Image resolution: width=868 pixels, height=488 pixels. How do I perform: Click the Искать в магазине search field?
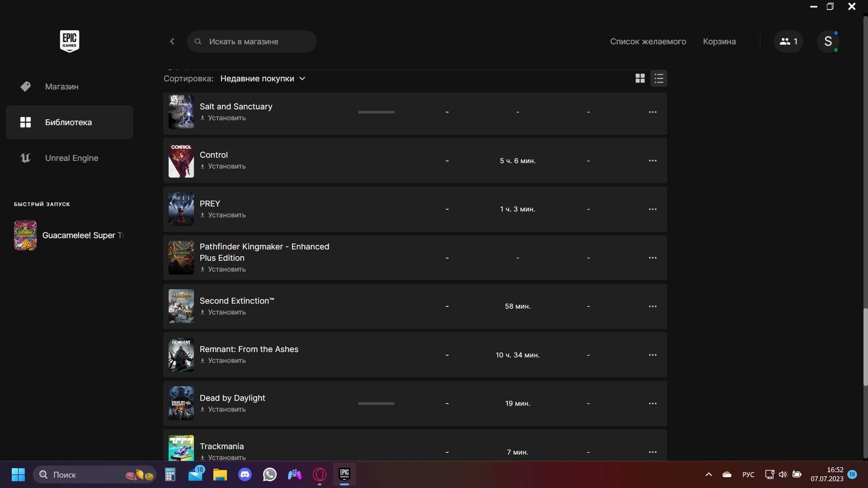251,42
